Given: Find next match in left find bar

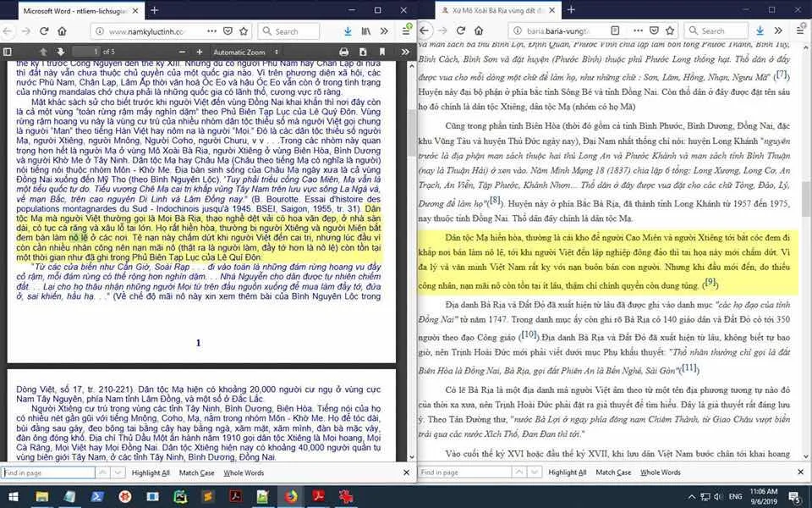Looking at the screenshot, I should click(118, 472).
